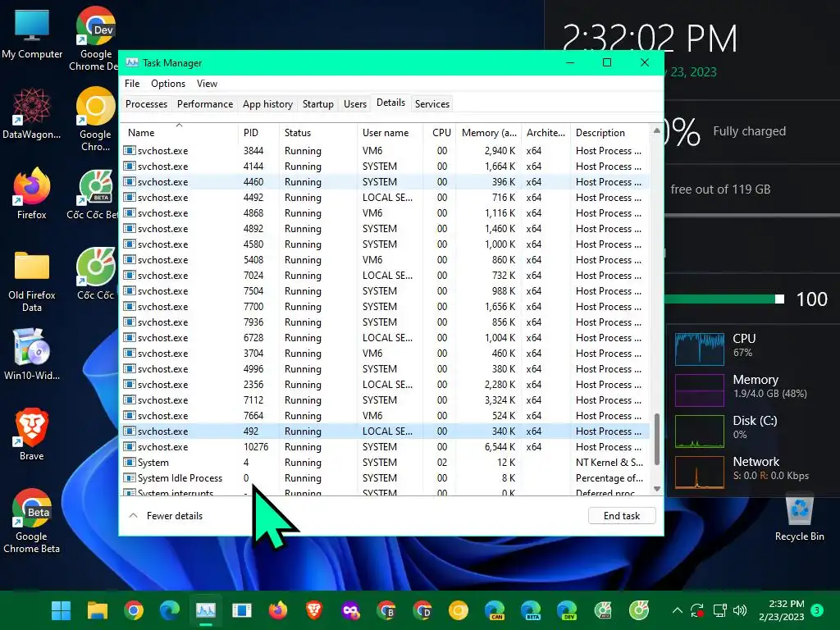The image size is (840, 630).
Task: Click the scroll up arrow in process list
Action: point(657,130)
